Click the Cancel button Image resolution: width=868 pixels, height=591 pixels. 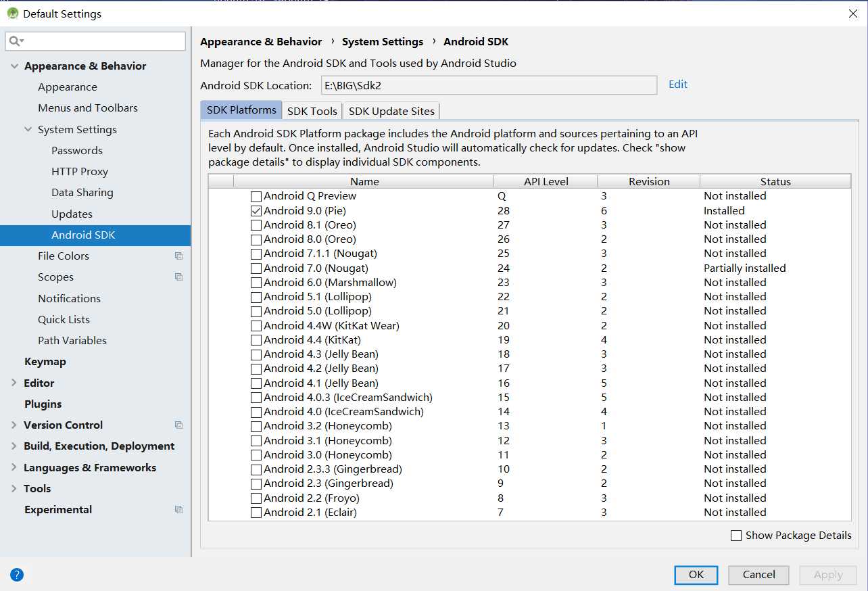point(758,575)
